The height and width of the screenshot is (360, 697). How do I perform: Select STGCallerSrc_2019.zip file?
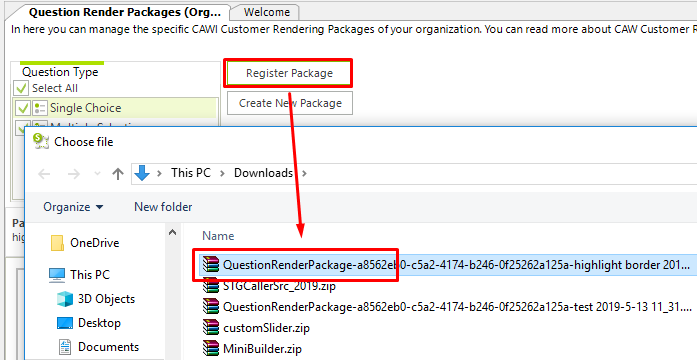pyautogui.click(x=279, y=286)
